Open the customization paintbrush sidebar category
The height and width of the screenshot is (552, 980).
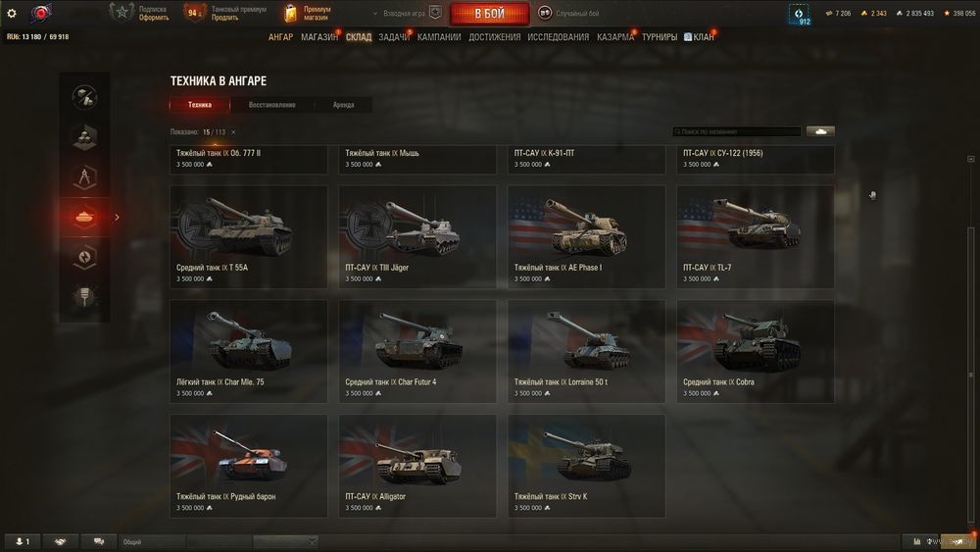(x=85, y=296)
